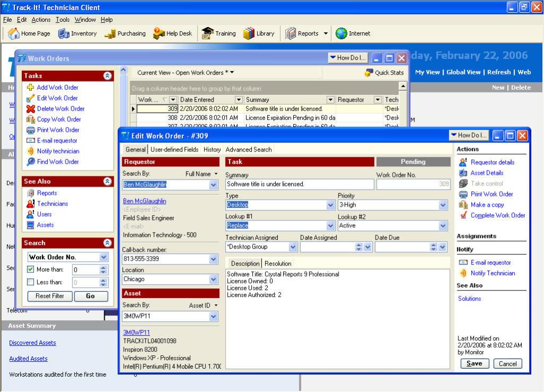
Task: Click the Delete Work Order red X icon
Action: pos(30,108)
